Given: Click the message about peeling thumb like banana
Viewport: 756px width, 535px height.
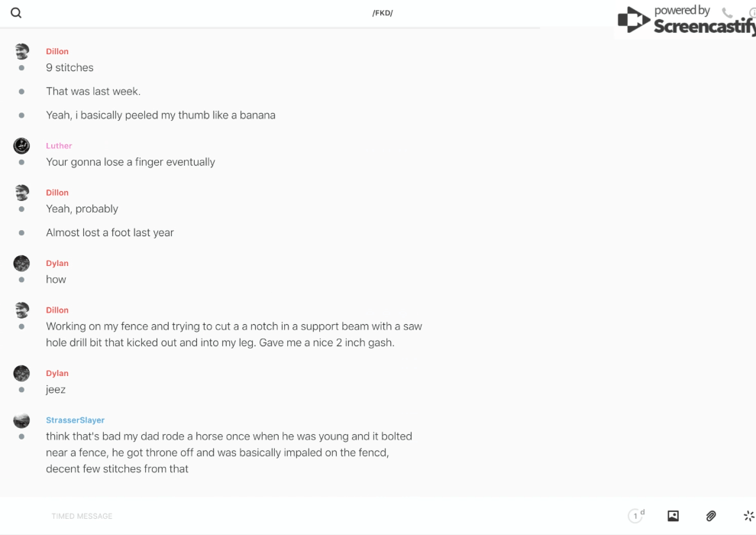Looking at the screenshot, I should [x=160, y=115].
